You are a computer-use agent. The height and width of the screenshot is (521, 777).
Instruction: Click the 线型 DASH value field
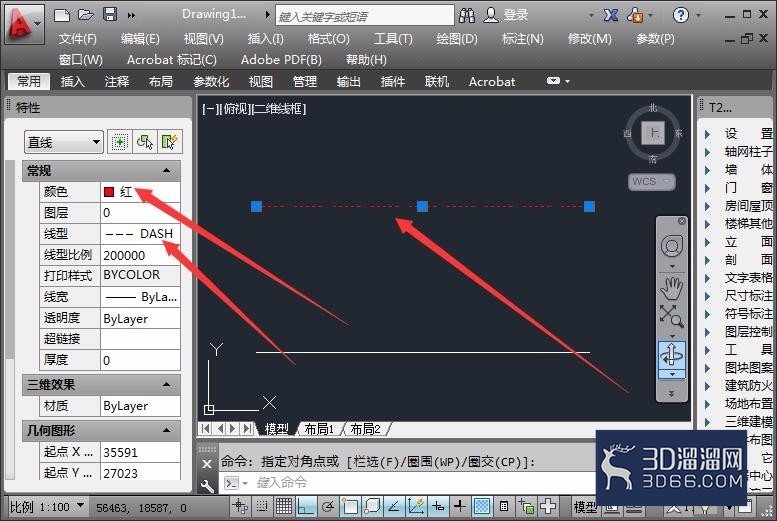point(140,233)
